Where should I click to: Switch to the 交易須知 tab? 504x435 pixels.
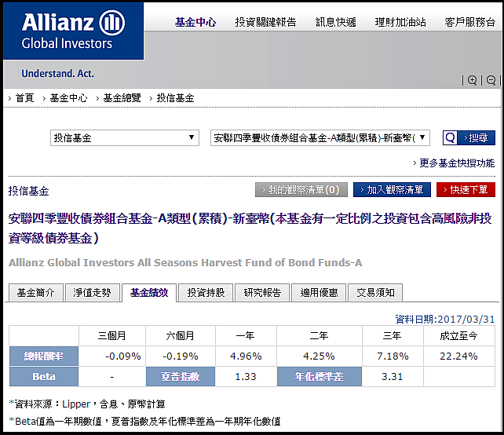point(375,293)
